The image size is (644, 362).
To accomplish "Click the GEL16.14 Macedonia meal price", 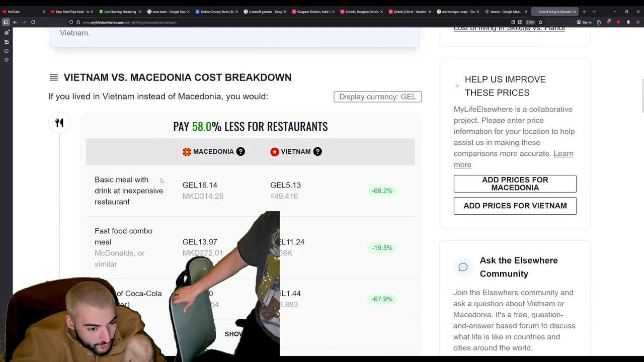I will click(200, 185).
